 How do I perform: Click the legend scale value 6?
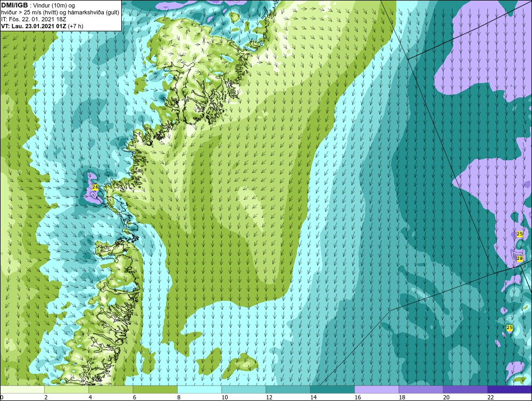[x=135, y=398]
